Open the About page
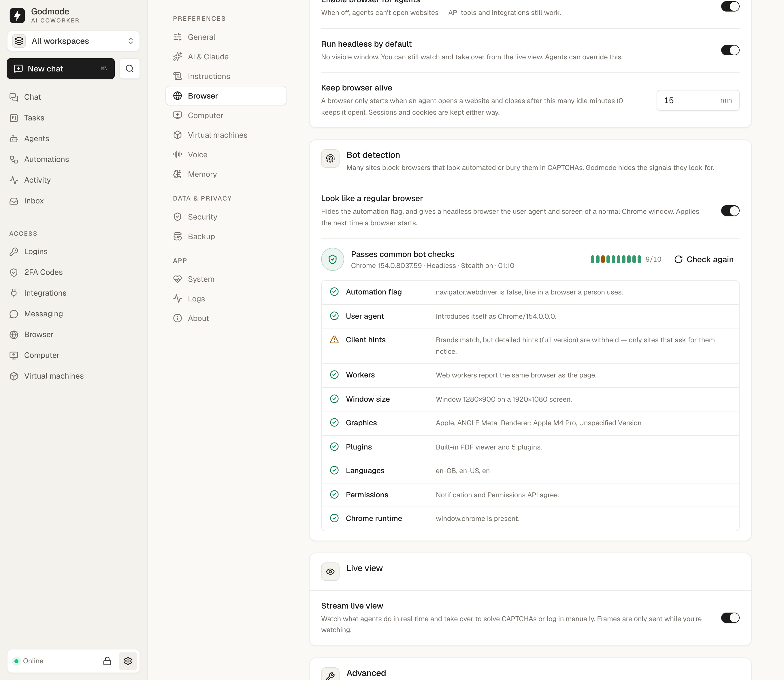Viewport: 784px width, 680px height. [x=226, y=318]
